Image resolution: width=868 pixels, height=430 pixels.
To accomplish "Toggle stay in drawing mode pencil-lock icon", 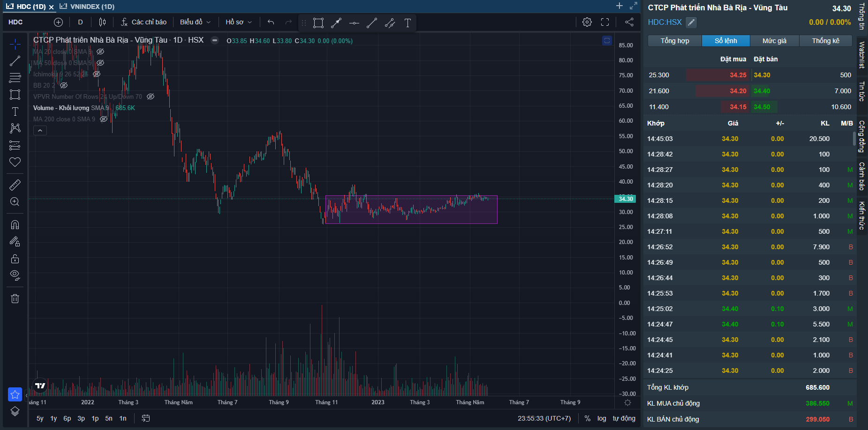I will [x=15, y=242].
